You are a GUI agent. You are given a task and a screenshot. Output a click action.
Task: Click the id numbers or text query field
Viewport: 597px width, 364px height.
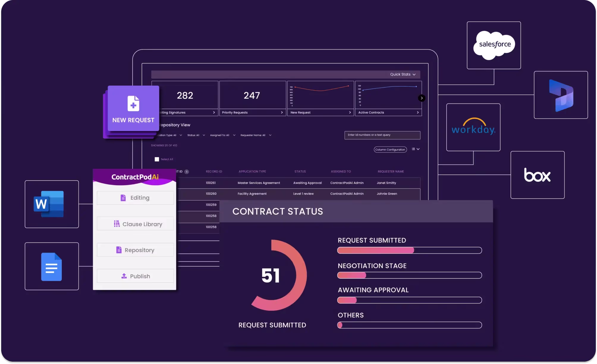(382, 135)
